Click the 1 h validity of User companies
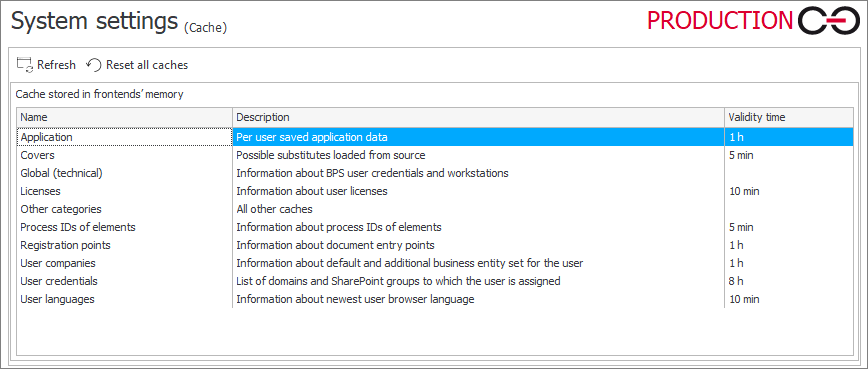 click(736, 263)
